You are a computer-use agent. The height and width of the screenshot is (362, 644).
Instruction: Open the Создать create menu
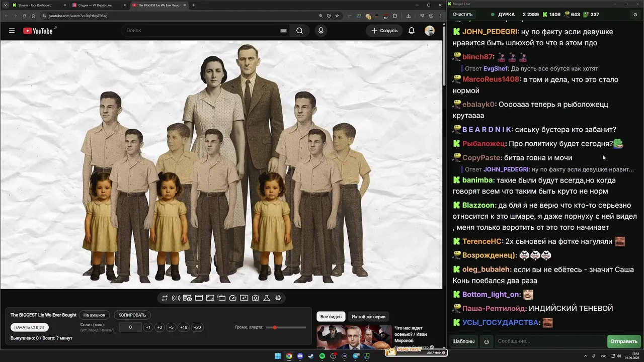[x=384, y=31]
